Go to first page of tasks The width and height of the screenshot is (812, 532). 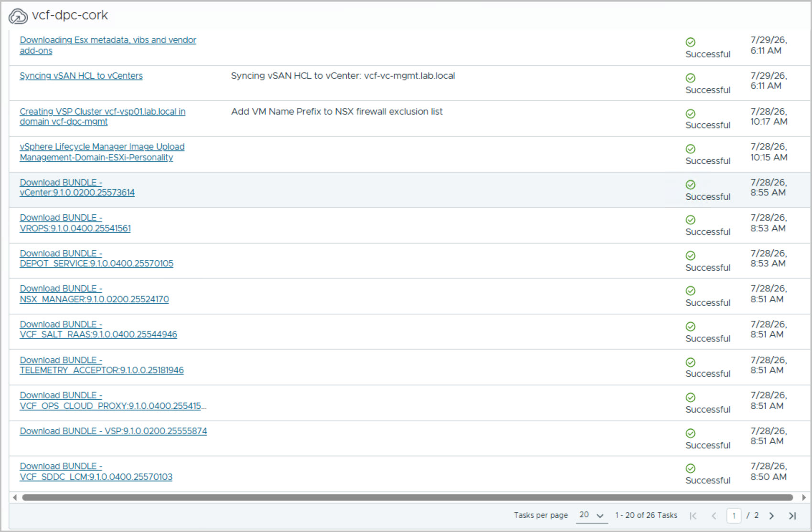tap(693, 516)
